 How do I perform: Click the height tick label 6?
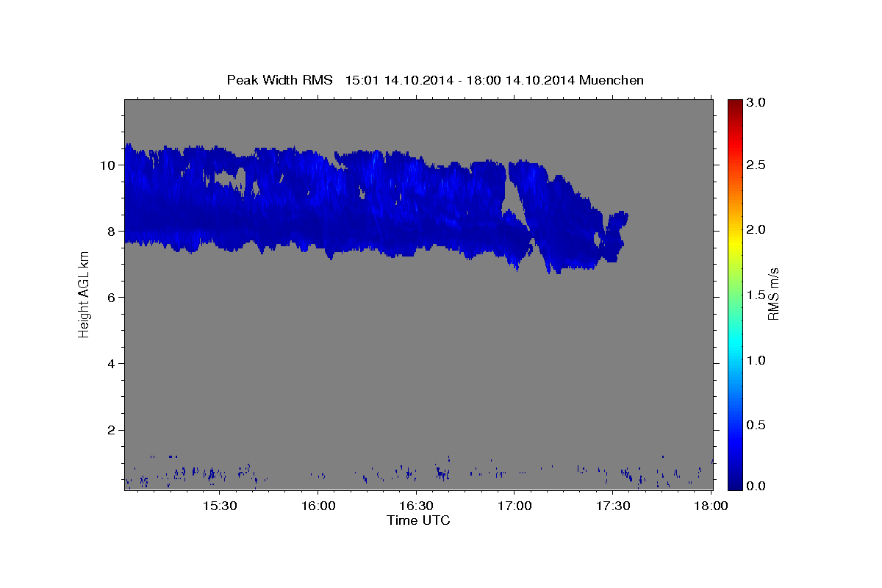pyautogui.click(x=112, y=297)
